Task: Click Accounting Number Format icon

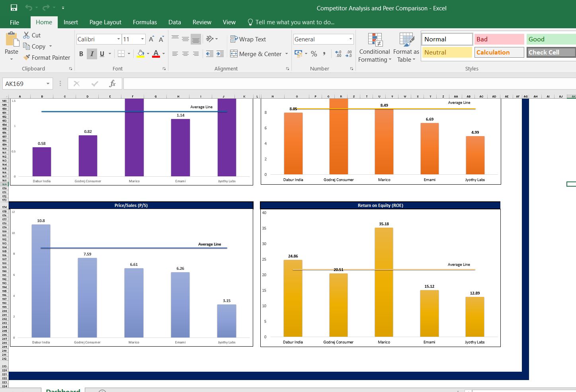Action: 299,53
